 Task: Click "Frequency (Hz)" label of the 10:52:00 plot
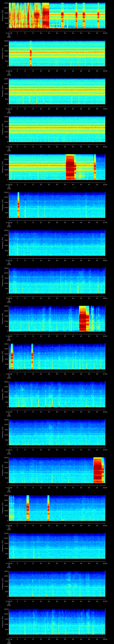pos(3,432)
